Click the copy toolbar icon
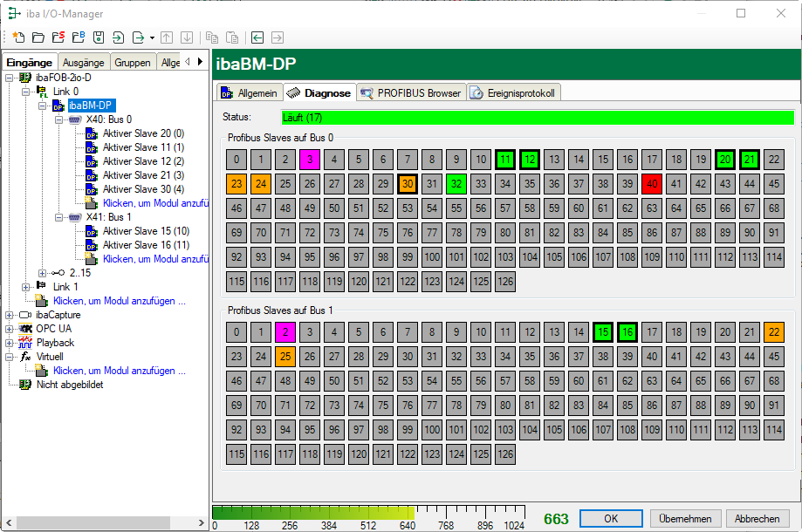This screenshot has width=802, height=532. 212,38
